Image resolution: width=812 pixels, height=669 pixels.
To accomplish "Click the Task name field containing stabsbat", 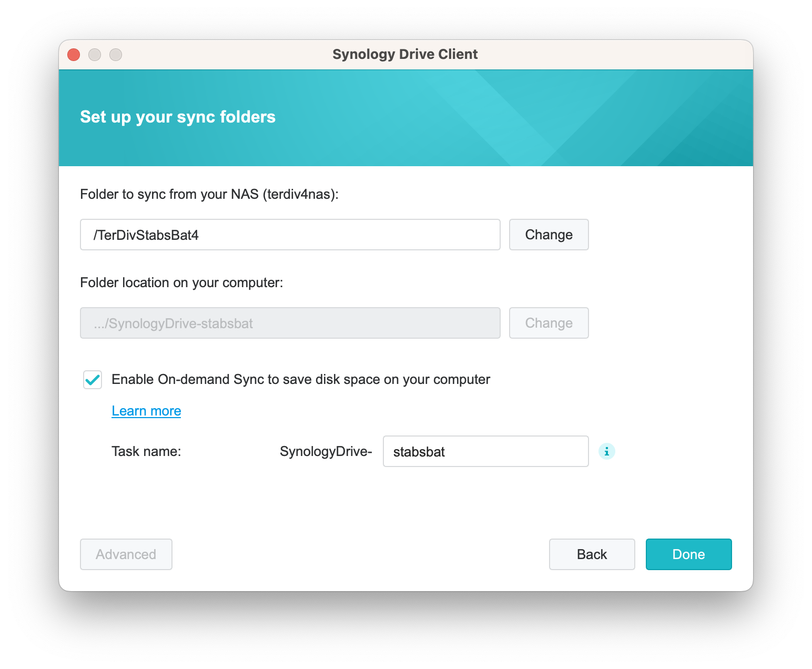I will pos(485,451).
